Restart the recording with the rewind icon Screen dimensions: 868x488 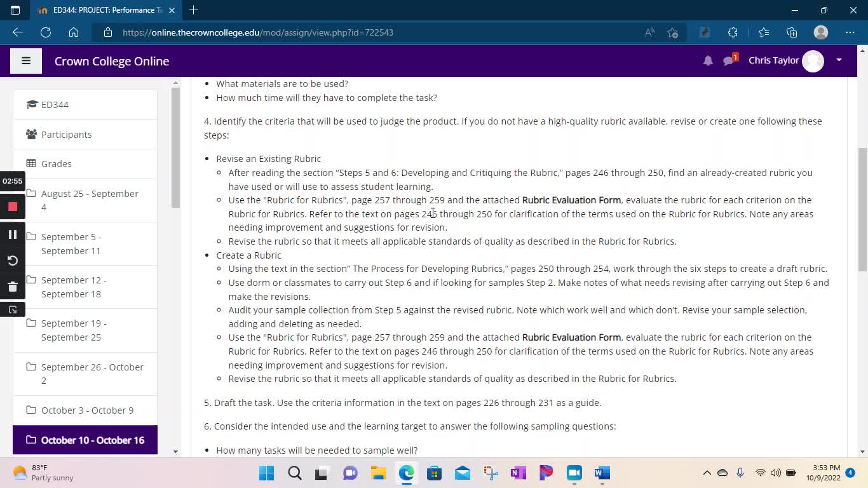[12, 261]
